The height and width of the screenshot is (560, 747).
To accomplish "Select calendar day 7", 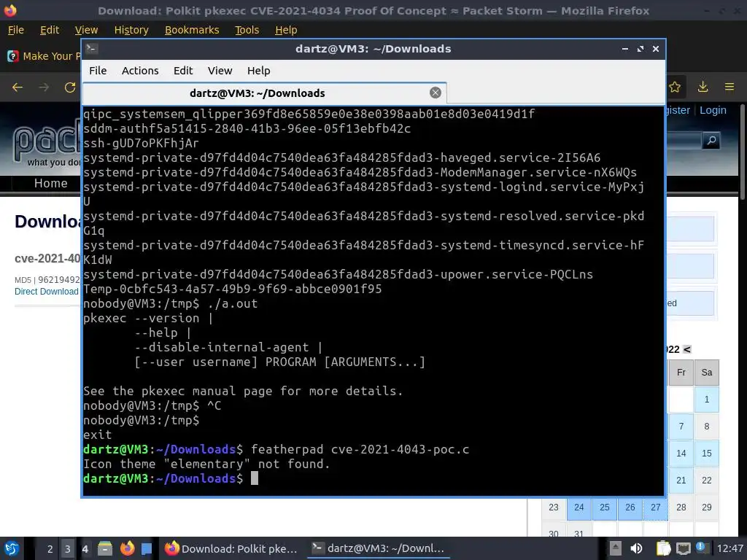I will 681,427.
